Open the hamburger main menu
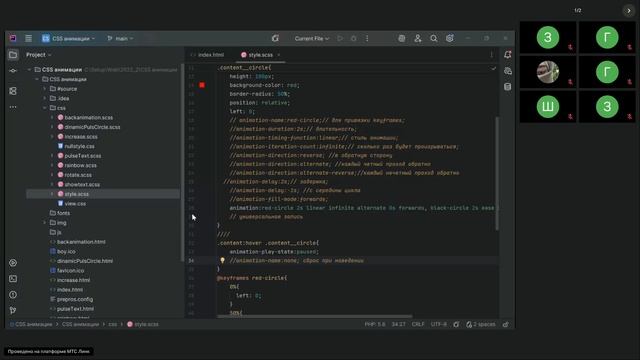Viewport: 640px width, 360px height. pyautogui.click(x=29, y=38)
